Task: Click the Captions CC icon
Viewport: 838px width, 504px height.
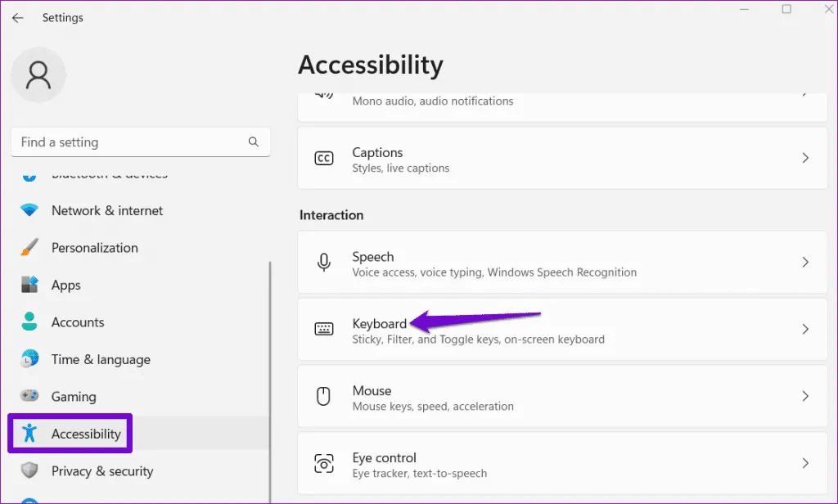Action: coord(324,159)
